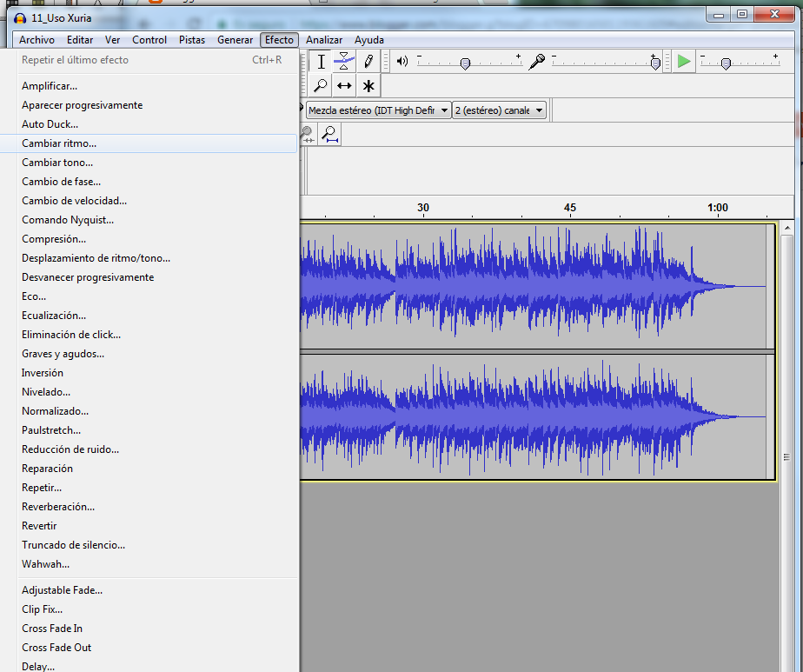Select Reducción de ruido... effect
This screenshot has width=803, height=672.
click(70, 449)
